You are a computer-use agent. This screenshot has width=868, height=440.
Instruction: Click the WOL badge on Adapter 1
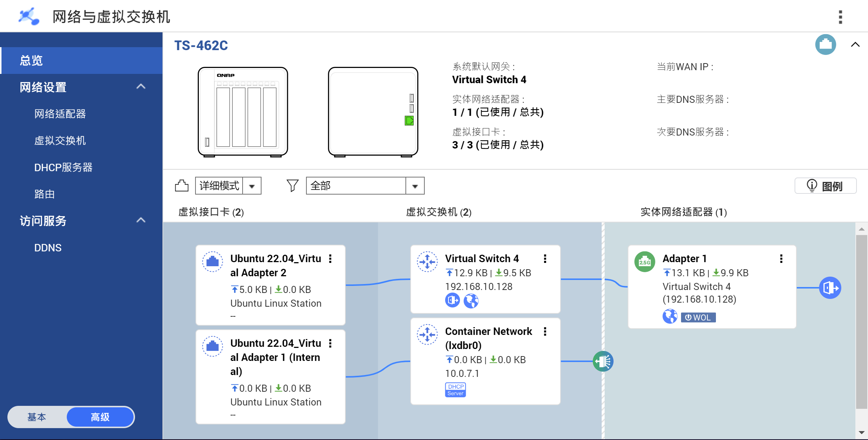click(x=698, y=317)
